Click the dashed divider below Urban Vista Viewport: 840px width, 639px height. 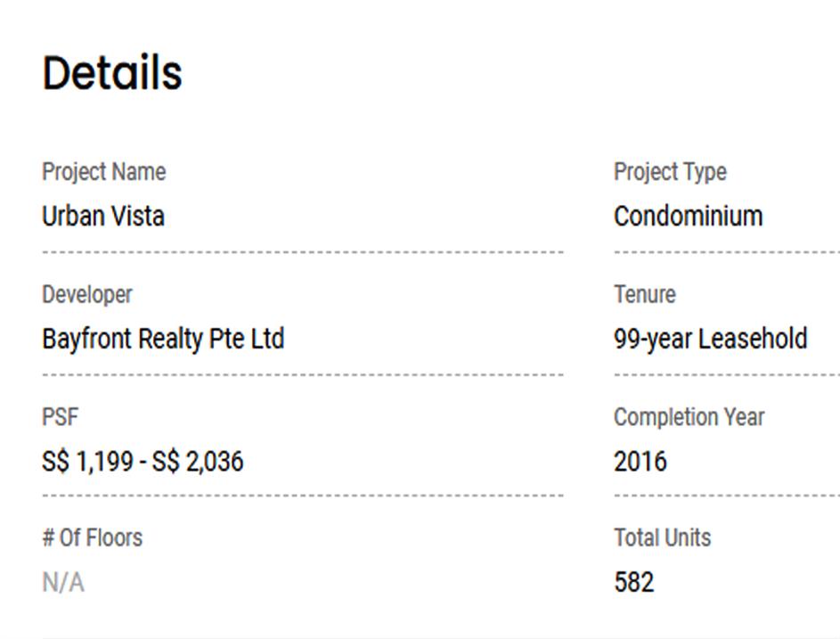[303, 252]
